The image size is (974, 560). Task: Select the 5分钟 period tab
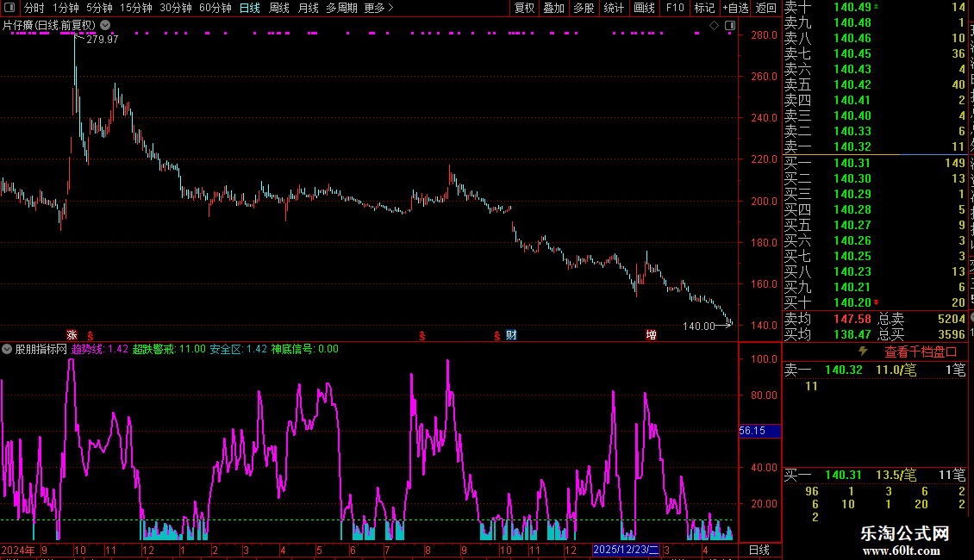[99, 8]
